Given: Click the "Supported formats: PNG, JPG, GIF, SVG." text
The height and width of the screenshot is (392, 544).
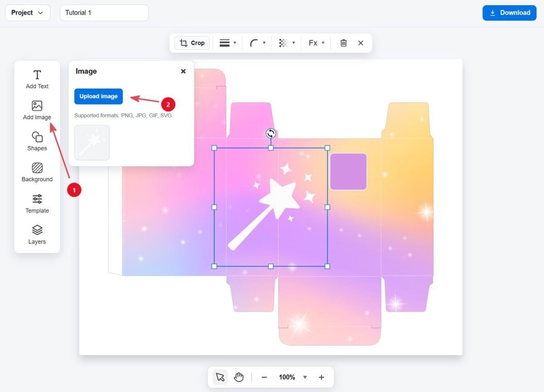Looking at the screenshot, I should point(124,116).
